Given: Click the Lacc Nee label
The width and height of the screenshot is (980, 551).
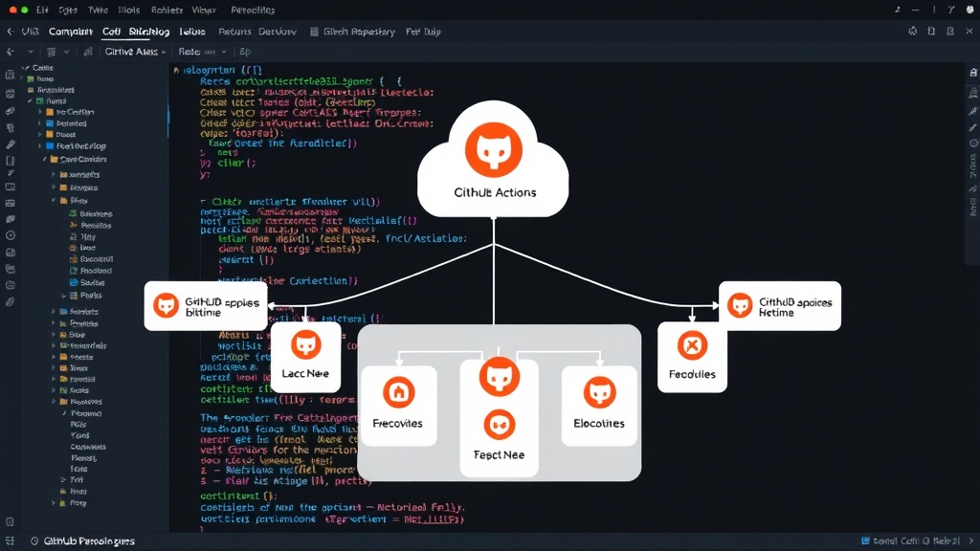Looking at the screenshot, I should (305, 374).
